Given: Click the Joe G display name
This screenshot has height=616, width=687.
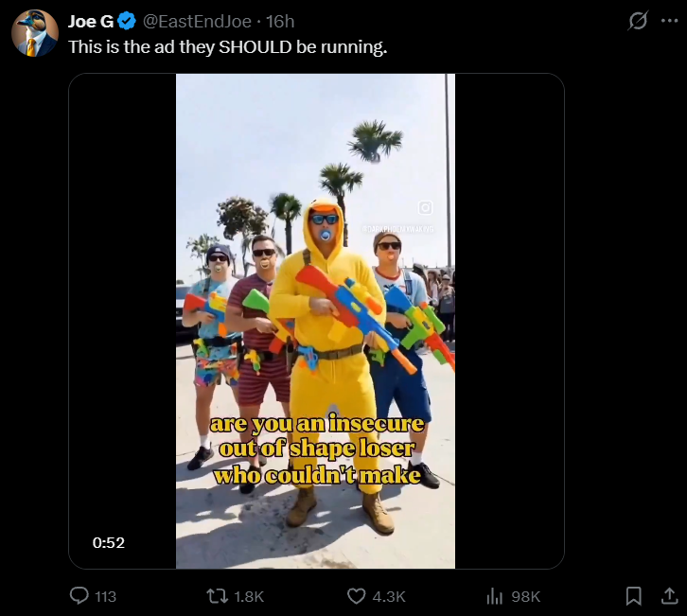Looking at the screenshot, I should click(x=91, y=21).
